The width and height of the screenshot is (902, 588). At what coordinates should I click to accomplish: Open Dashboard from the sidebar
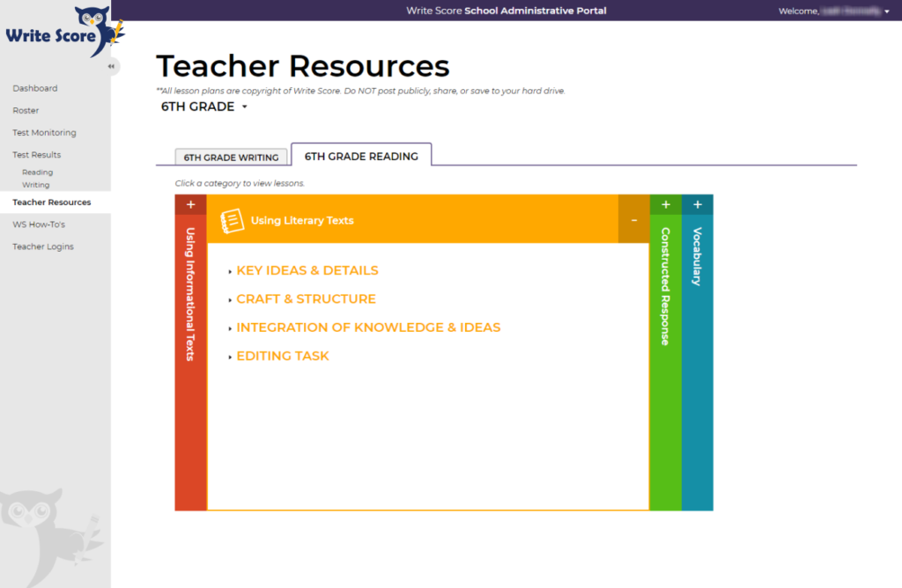tap(35, 89)
